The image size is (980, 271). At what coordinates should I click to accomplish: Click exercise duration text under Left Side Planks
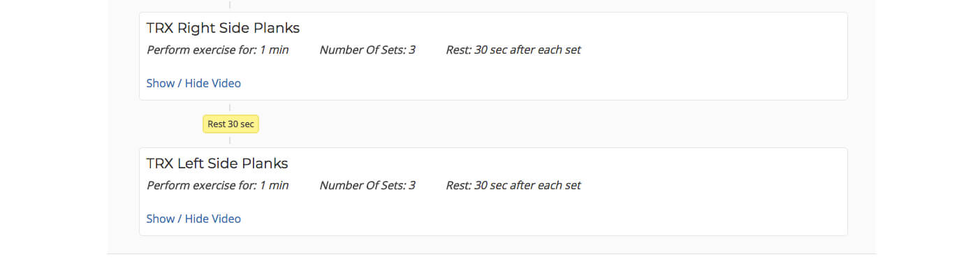click(x=217, y=185)
